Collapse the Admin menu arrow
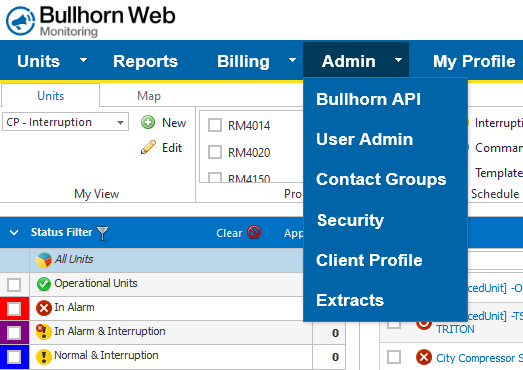 398,60
